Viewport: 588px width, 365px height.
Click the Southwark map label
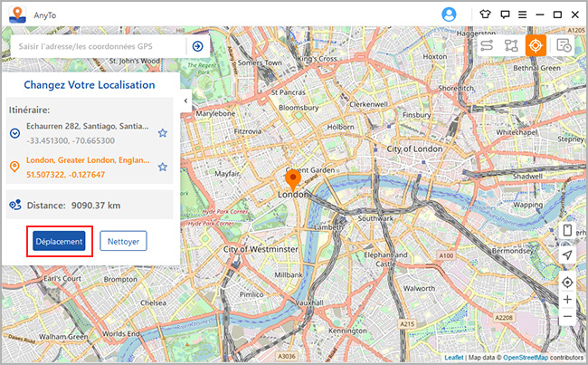[375, 218]
